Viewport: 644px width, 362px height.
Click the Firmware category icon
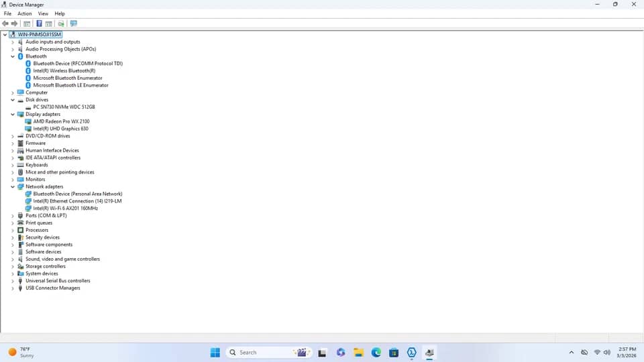(21, 143)
